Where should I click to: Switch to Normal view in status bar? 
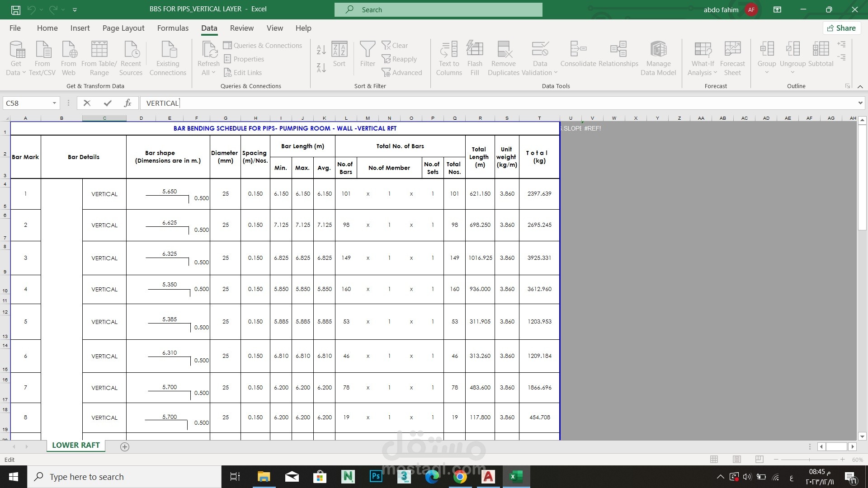pyautogui.click(x=714, y=460)
